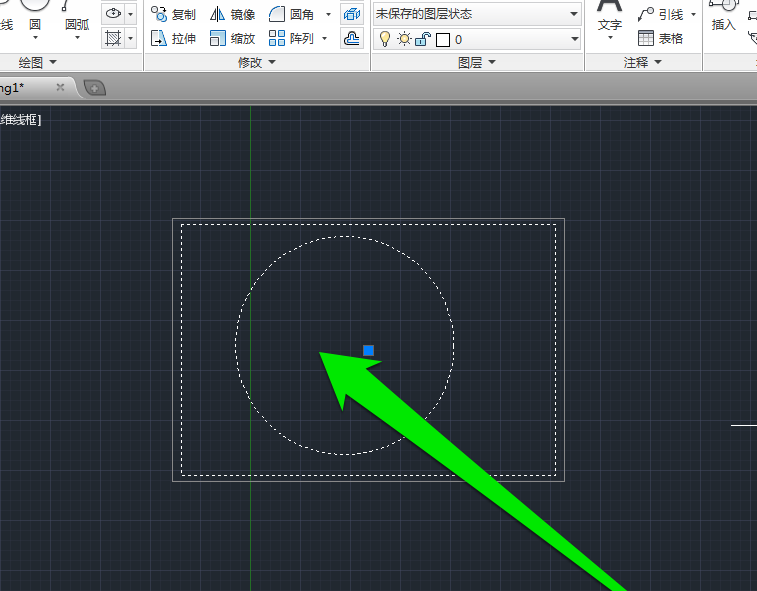Activate the 圆角 (Fillet) command

pyautogui.click(x=291, y=14)
